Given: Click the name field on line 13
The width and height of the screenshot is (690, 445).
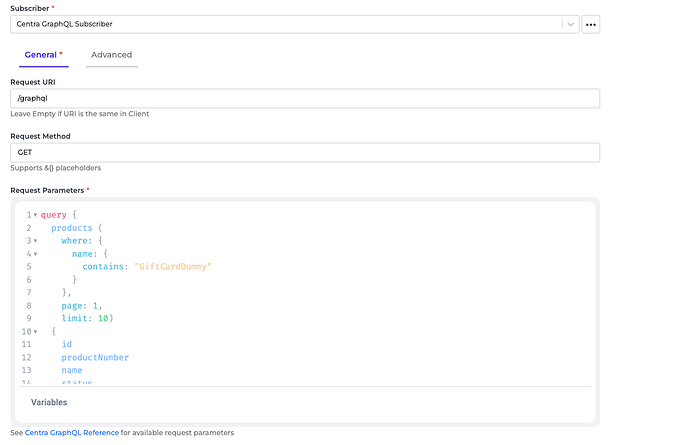Looking at the screenshot, I should pyautogui.click(x=72, y=370).
